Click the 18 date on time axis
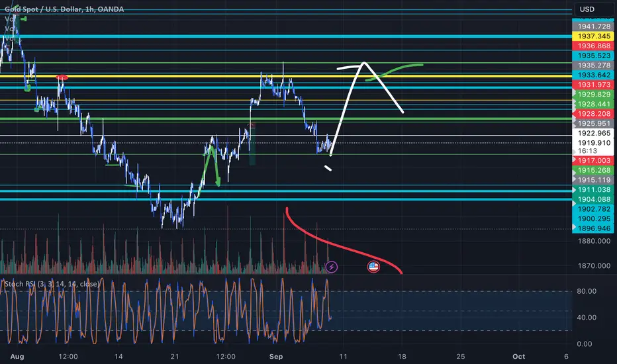Screen dimensions: 617x364 [x=402, y=357]
